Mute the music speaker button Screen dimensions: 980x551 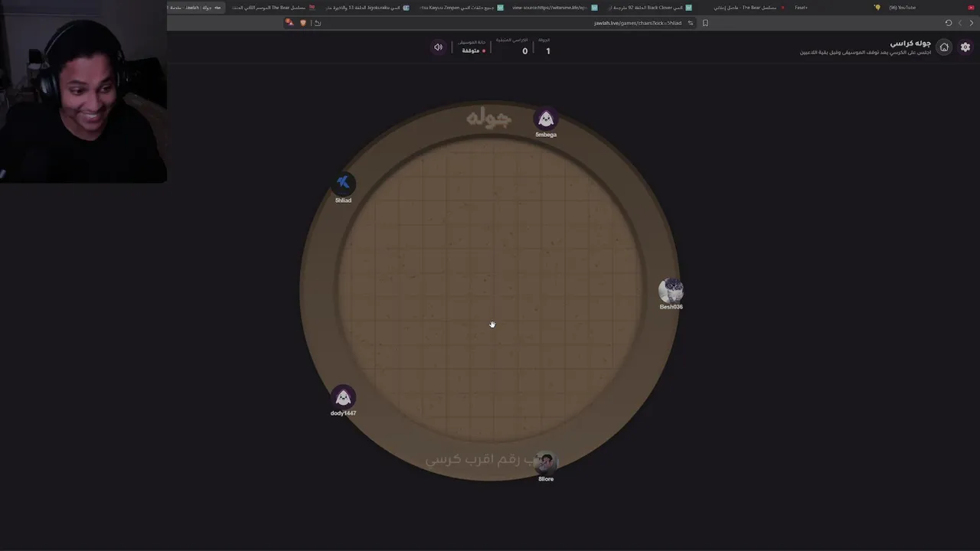click(x=438, y=47)
